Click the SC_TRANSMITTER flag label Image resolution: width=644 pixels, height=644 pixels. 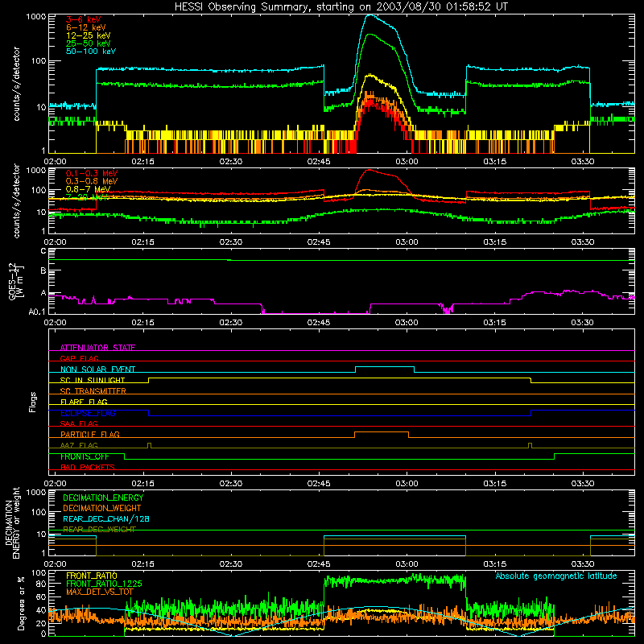coord(93,391)
